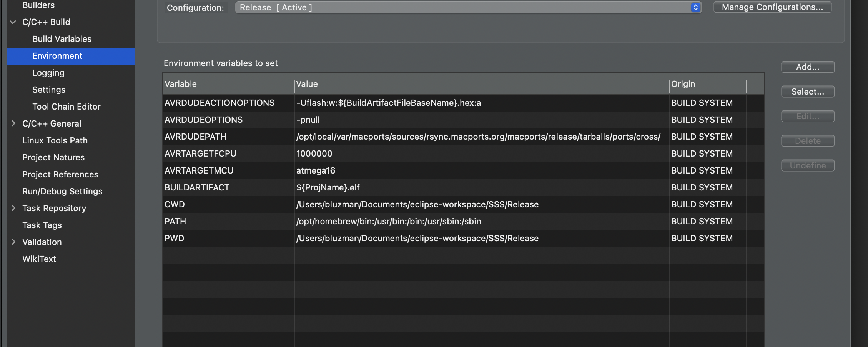This screenshot has height=347, width=868.
Task: Click the Select button
Action: coord(808,92)
